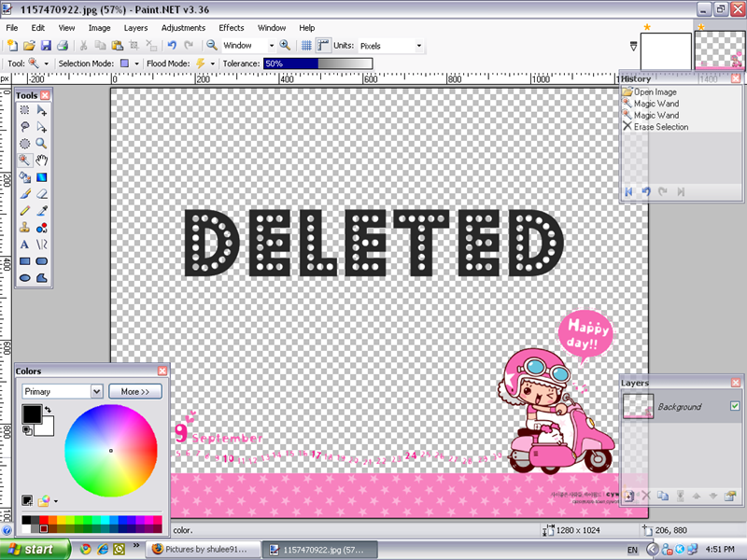The width and height of the screenshot is (747, 560).
Task: Select the Gradient tool
Action: tap(41, 176)
